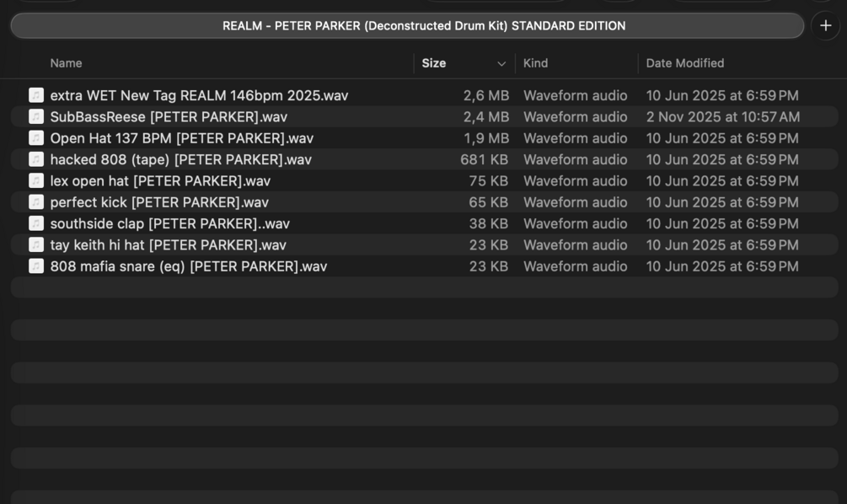The width and height of the screenshot is (847, 504).
Task: Sort the list by Date Modified
Action: [685, 63]
